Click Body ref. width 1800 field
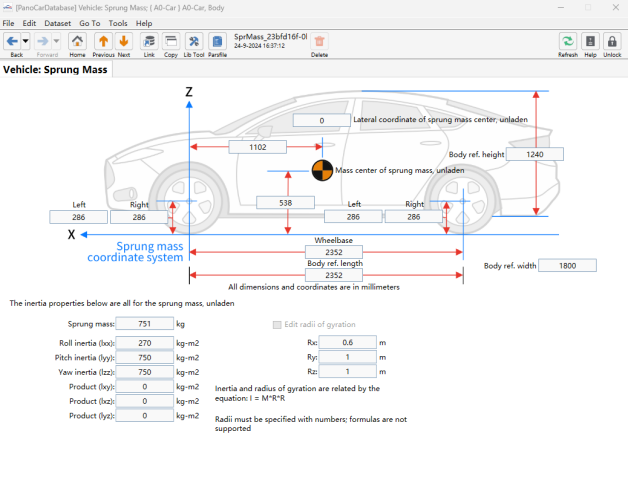 [568, 266]
